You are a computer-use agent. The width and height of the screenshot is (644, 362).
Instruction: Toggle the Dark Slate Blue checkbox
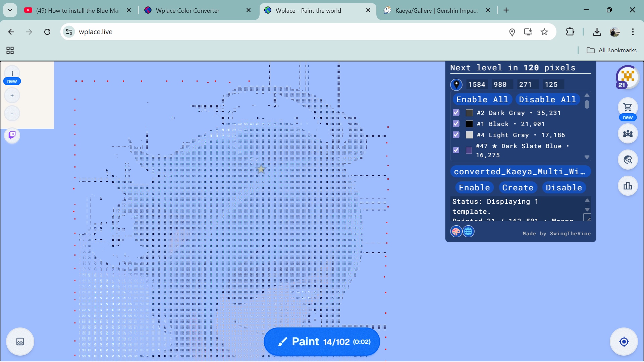point(456,150)
